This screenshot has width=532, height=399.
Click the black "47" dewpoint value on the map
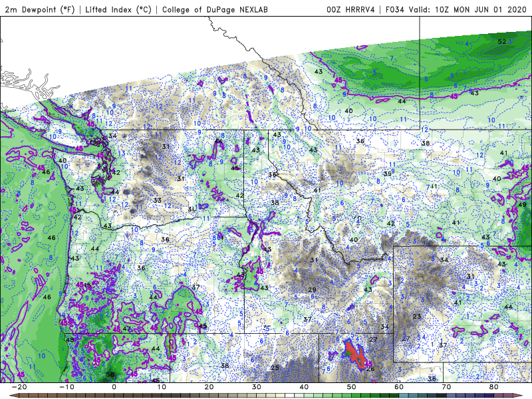[126, 329]
